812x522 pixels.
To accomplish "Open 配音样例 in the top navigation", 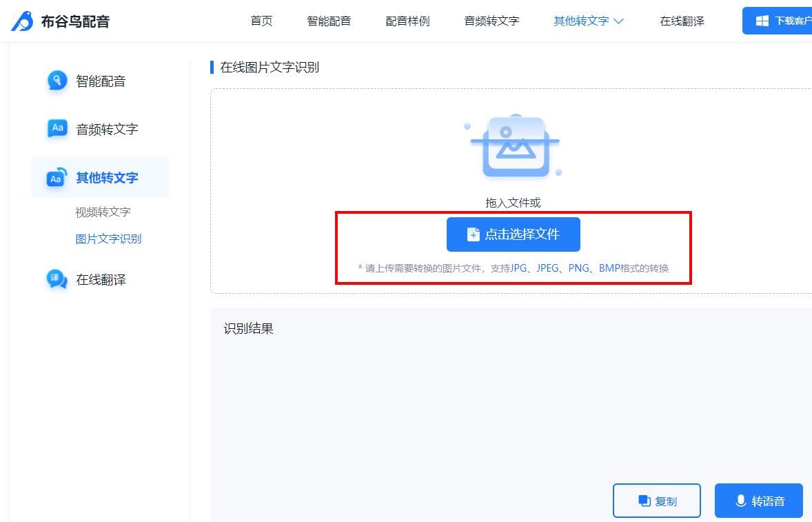I will (407, 21).
